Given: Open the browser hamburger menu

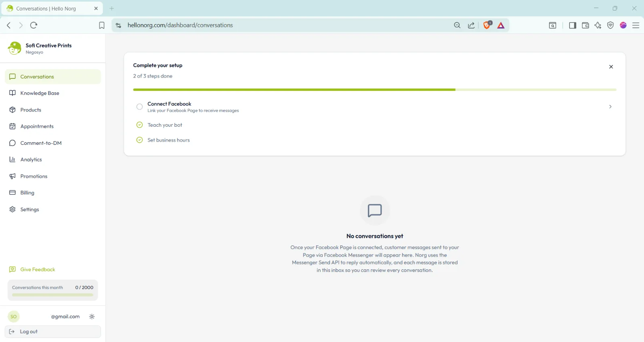Looking at the screenshot, I should (636, 25).
